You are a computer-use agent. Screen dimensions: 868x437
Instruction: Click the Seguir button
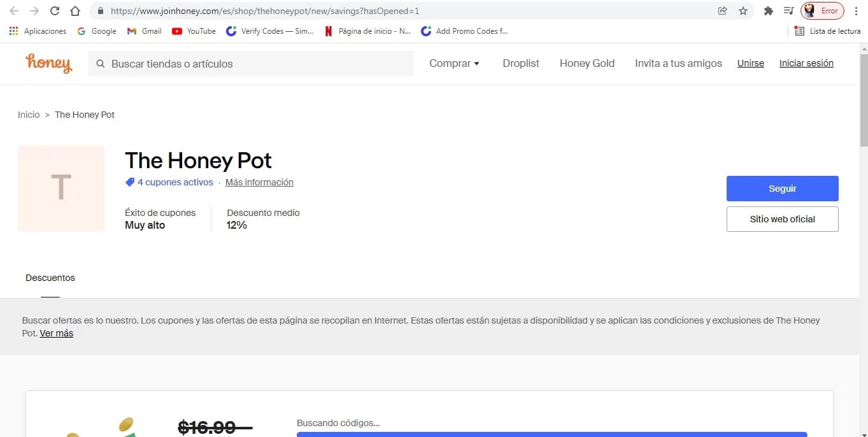click(783, 189)
